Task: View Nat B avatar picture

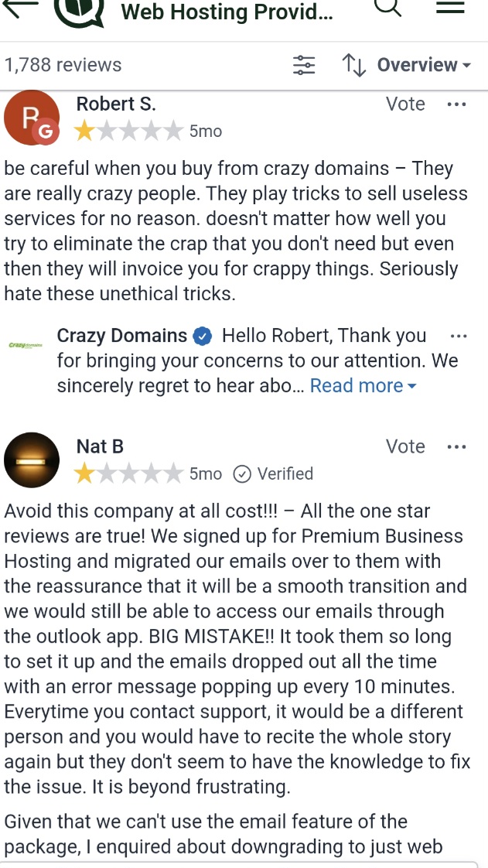Action: coord(32,460)
